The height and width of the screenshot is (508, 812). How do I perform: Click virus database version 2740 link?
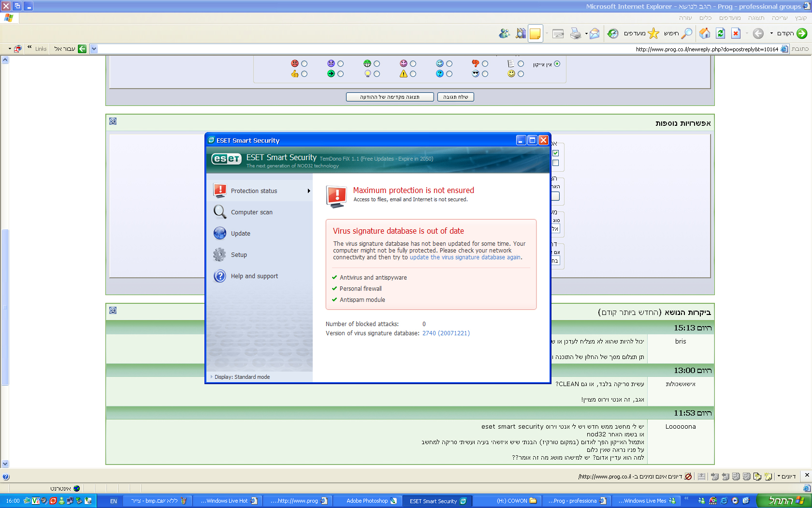(446, 333)
